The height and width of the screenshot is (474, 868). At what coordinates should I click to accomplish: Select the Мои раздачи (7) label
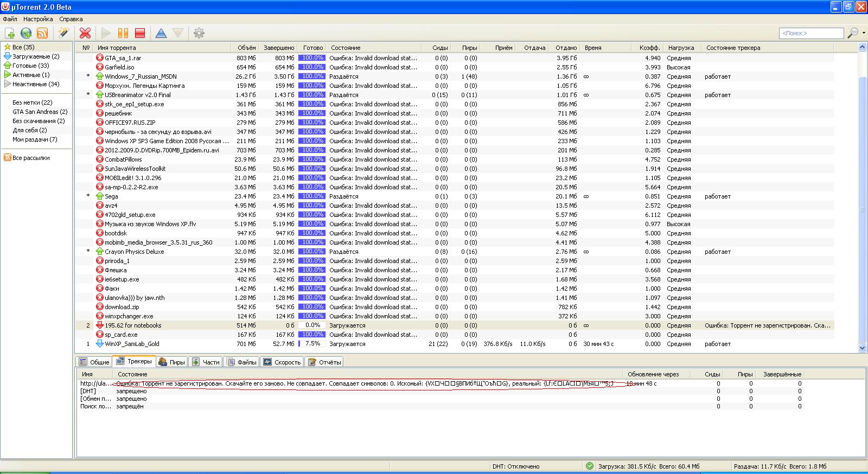(35, 139)
